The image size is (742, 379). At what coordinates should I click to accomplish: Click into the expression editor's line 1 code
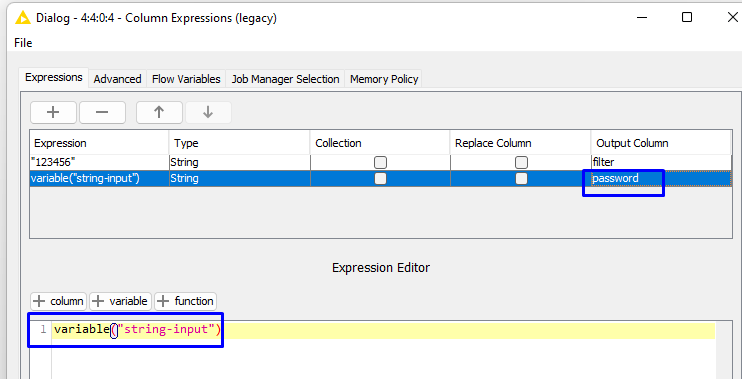coord(137,330)
